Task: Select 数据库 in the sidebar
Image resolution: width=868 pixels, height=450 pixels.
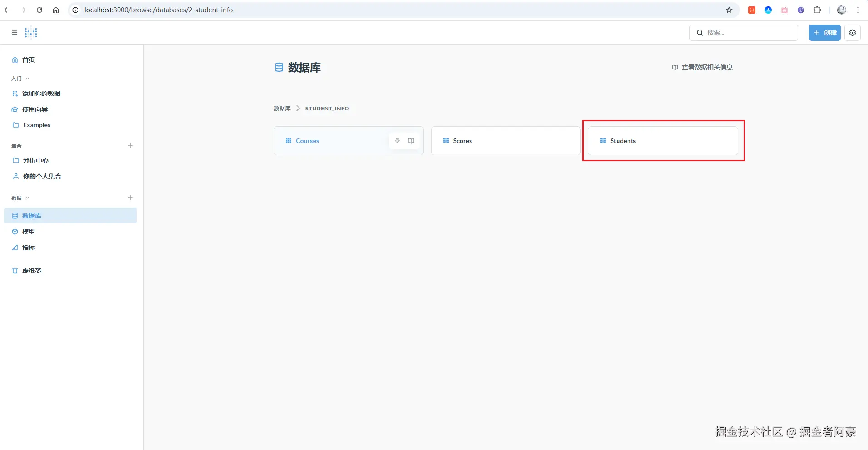Action: (x=70, y=216)
